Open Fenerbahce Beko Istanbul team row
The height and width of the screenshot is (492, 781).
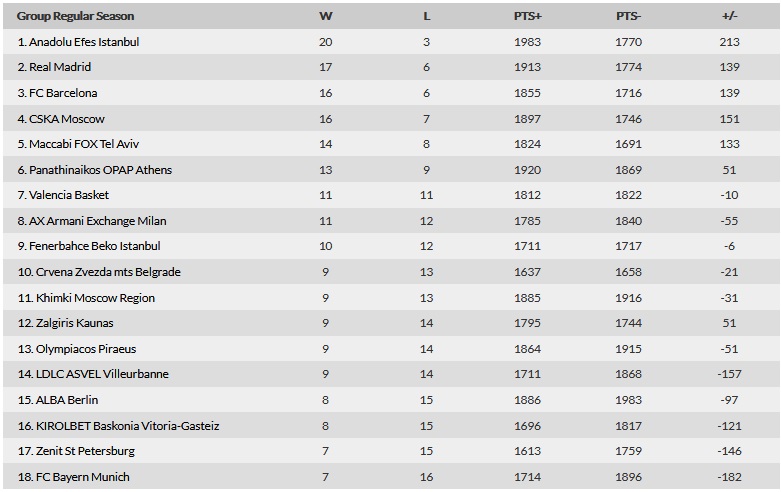coord(390,246)
